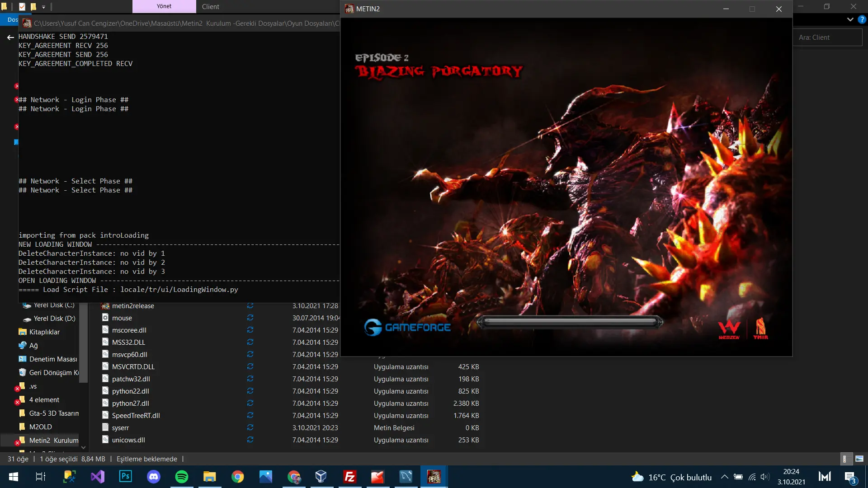Viewport: 868px width, 488px height.
Task: Select unicows.dll in the file list
Action: (128, 440)
